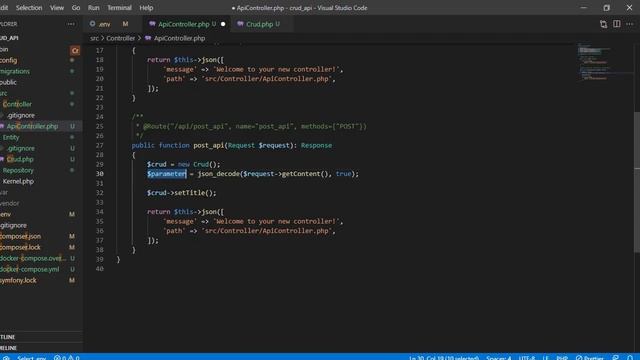Open composer.json in the Explorer tree
640x360 pixels.
41,236
